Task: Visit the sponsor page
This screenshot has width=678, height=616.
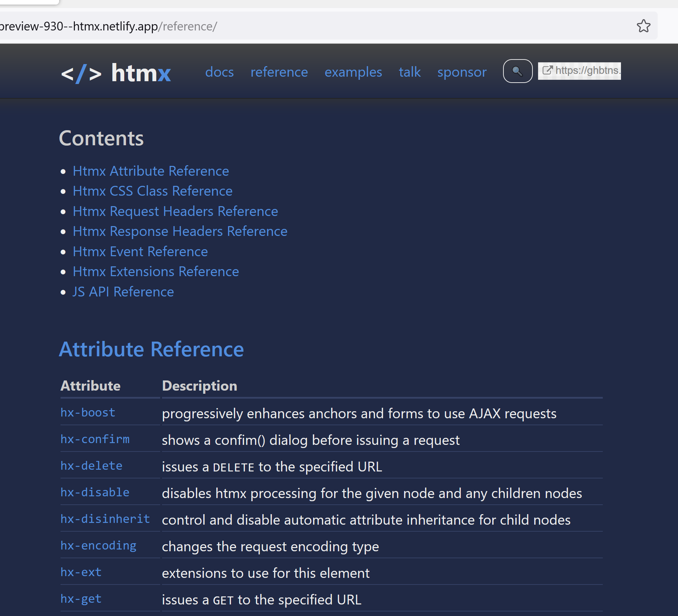Action: click(462, 72)
